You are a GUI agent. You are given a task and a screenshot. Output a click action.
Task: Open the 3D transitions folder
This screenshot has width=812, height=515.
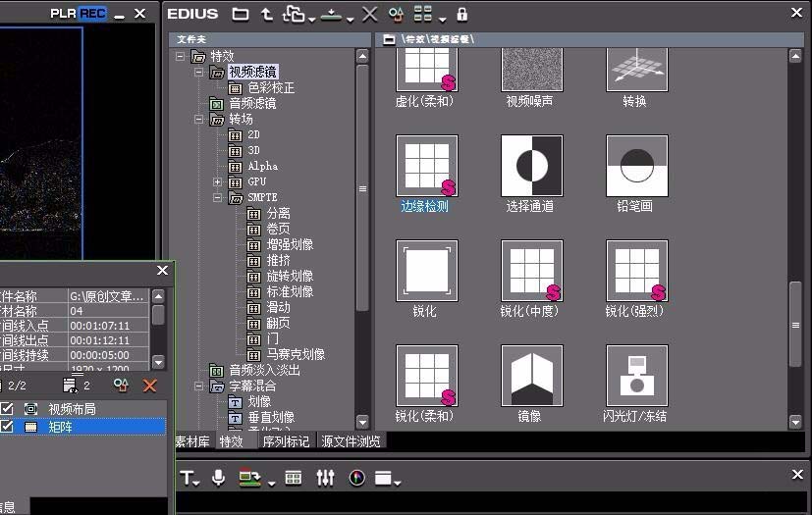click(x=253, y=151)
